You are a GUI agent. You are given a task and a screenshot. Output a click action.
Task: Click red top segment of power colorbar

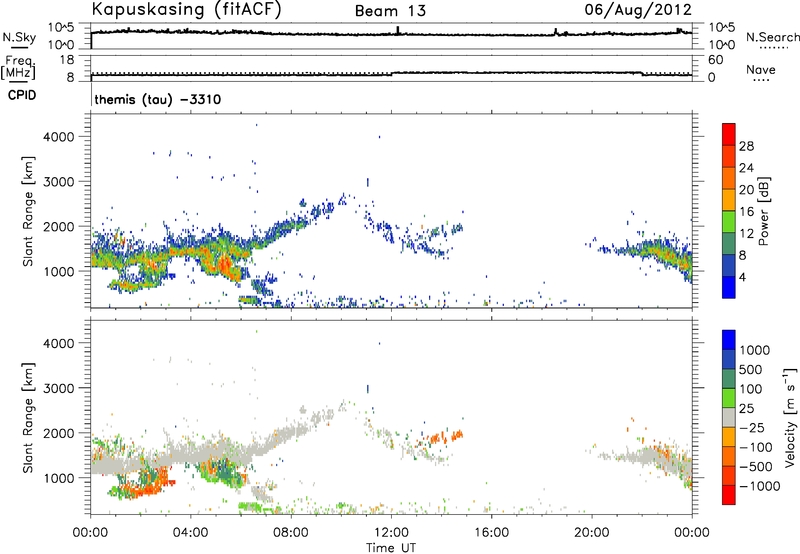point(729,134)
